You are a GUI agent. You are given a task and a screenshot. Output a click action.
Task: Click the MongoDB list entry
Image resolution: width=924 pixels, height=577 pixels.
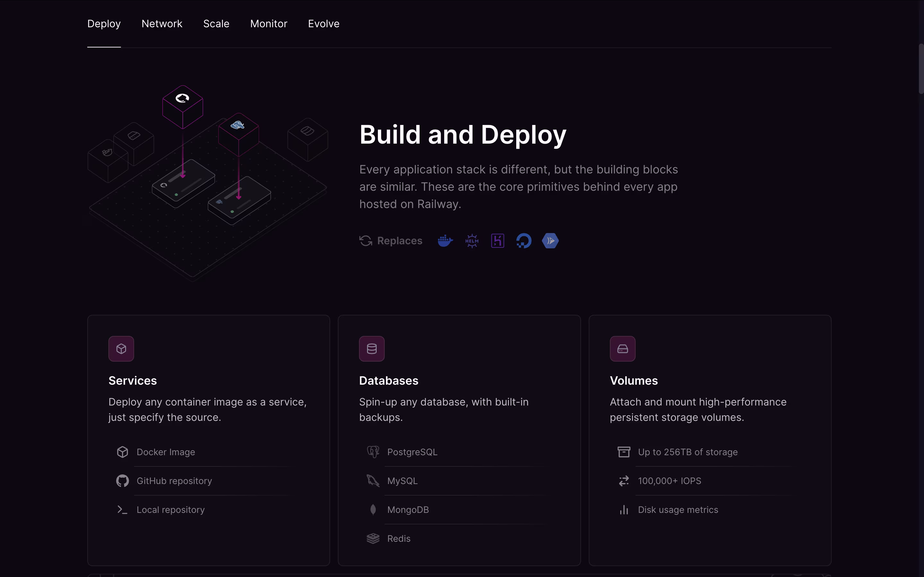(x=408, y=510)
